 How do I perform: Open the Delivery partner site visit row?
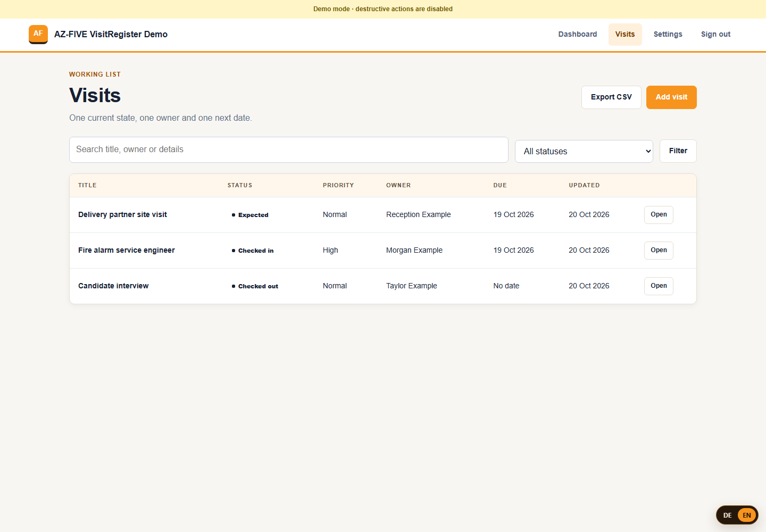coord(659,215)
